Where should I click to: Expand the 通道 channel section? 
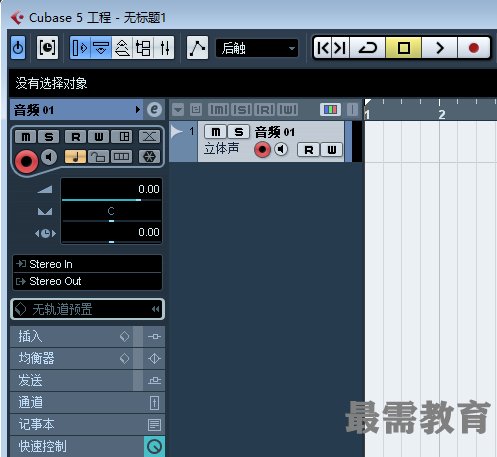tap(77, 402)
